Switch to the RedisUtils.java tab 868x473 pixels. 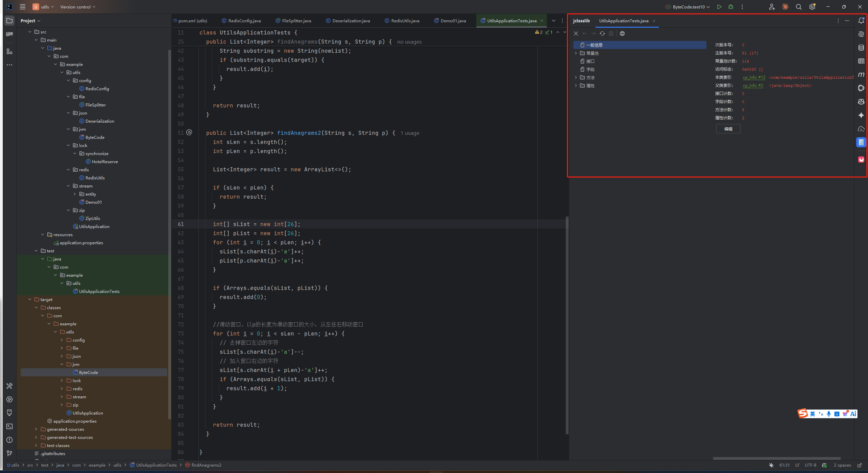402,21
